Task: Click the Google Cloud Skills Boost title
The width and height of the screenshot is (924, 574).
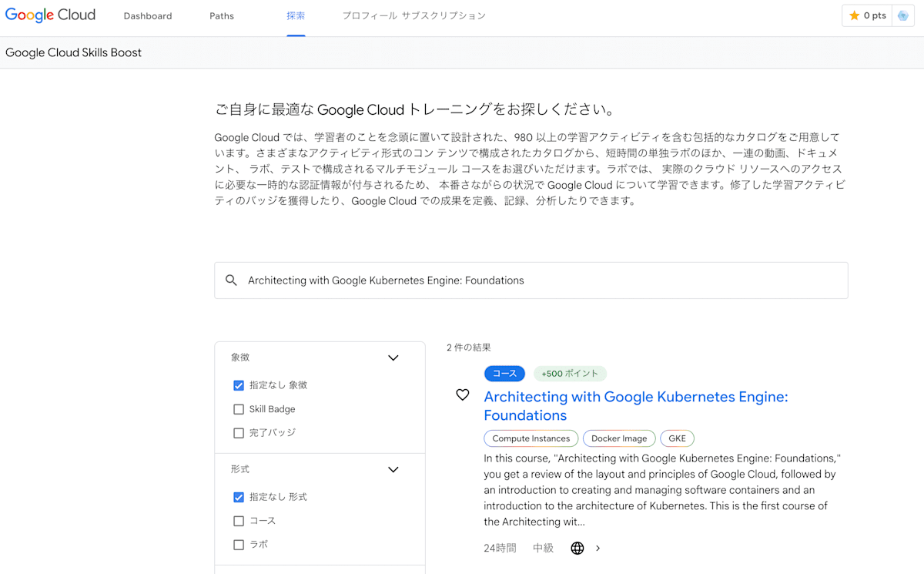Action: coord(73,52)
